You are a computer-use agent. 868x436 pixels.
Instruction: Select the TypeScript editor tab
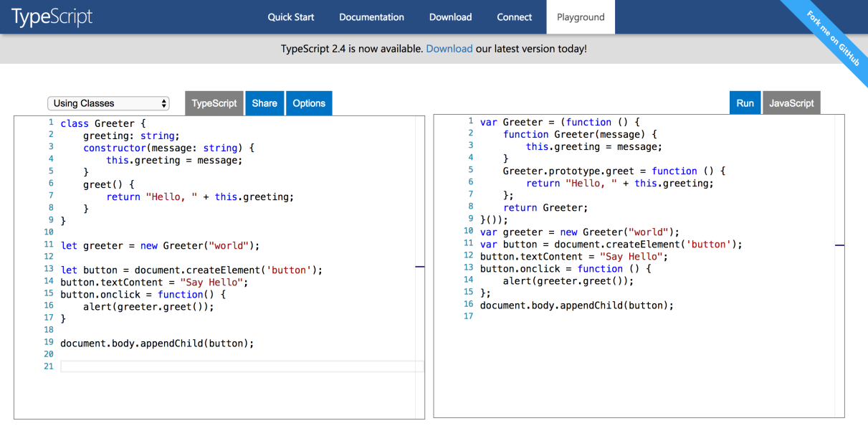pyautogui.click(x=214, y=103)
